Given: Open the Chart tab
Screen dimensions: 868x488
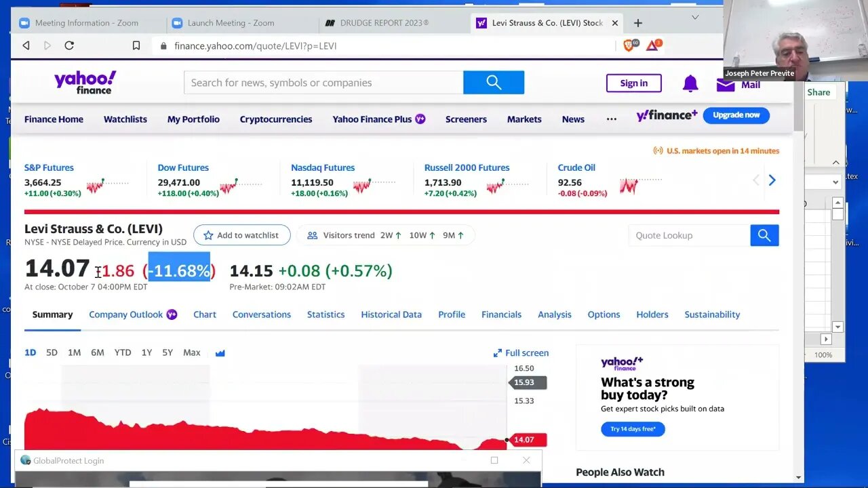Looking at the screenshot, I should [205, 314].
